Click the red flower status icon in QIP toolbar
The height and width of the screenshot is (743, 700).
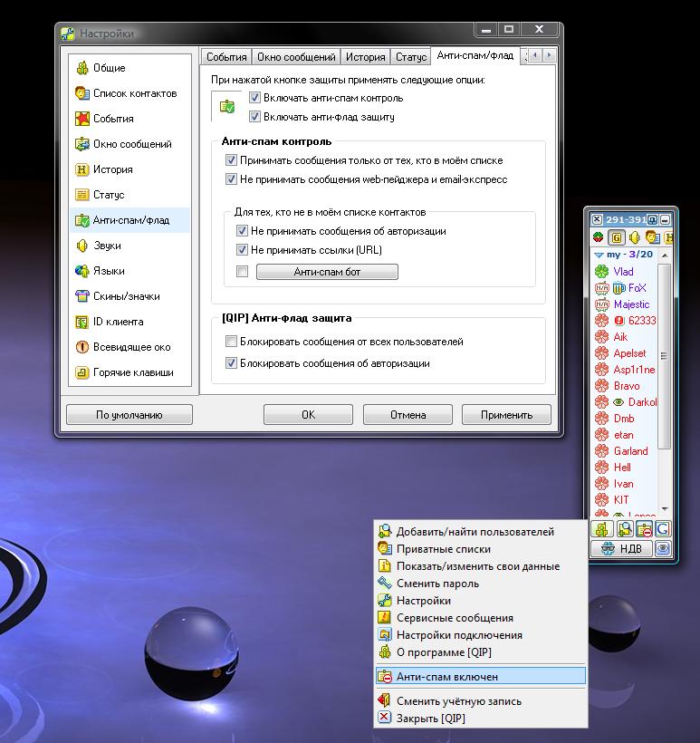click(599, 236)
